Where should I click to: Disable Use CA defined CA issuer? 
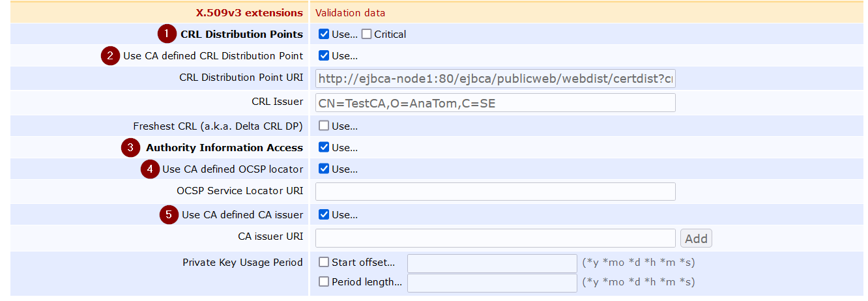(324, 214)
